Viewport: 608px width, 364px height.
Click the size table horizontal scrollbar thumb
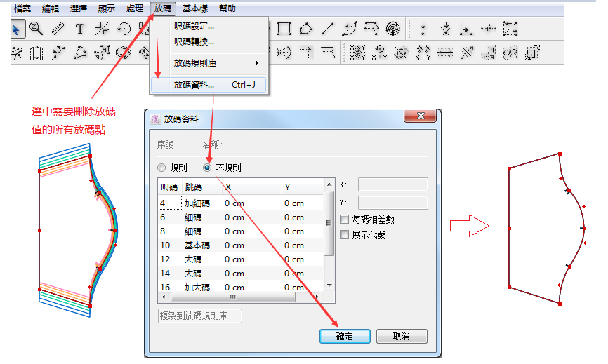[x=232, y=297]
